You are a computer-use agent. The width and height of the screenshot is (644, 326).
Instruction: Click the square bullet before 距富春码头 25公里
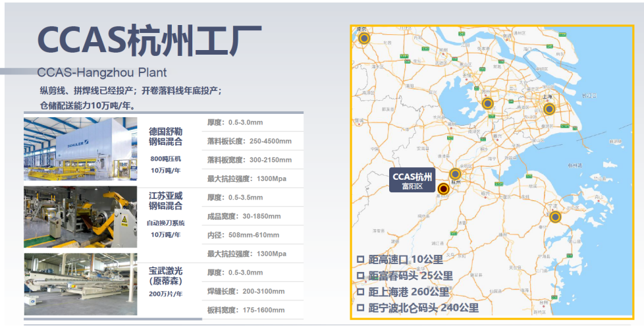pos(361,275)
